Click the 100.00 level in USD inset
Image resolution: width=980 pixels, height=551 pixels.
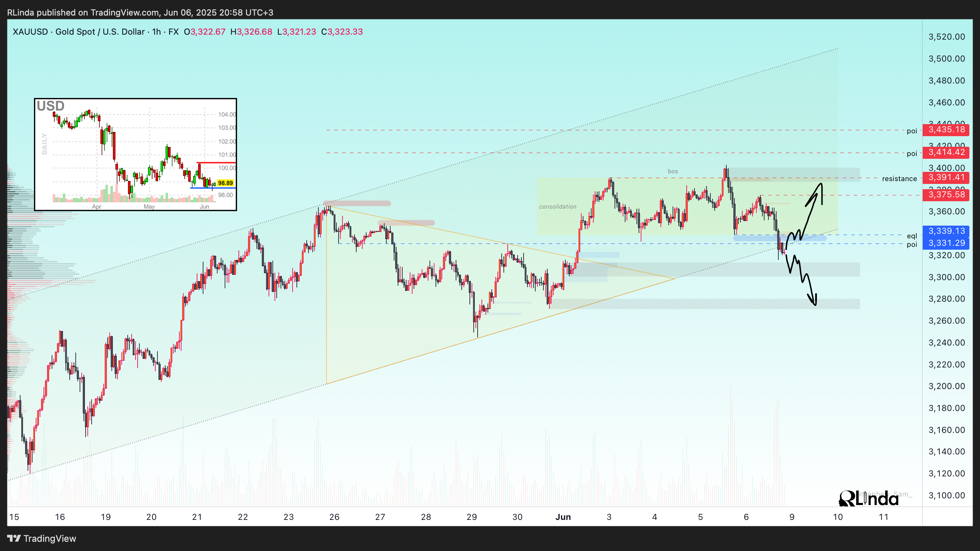coord(227,168)
